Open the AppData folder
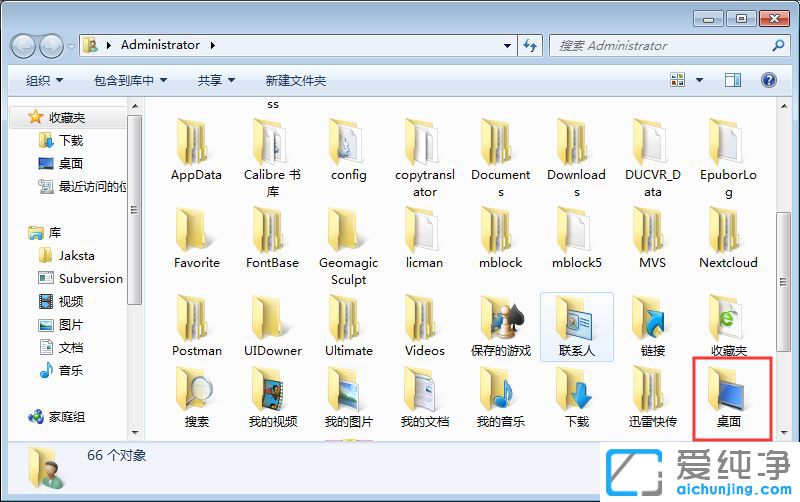The image size is (800, 502). point(196,150)
